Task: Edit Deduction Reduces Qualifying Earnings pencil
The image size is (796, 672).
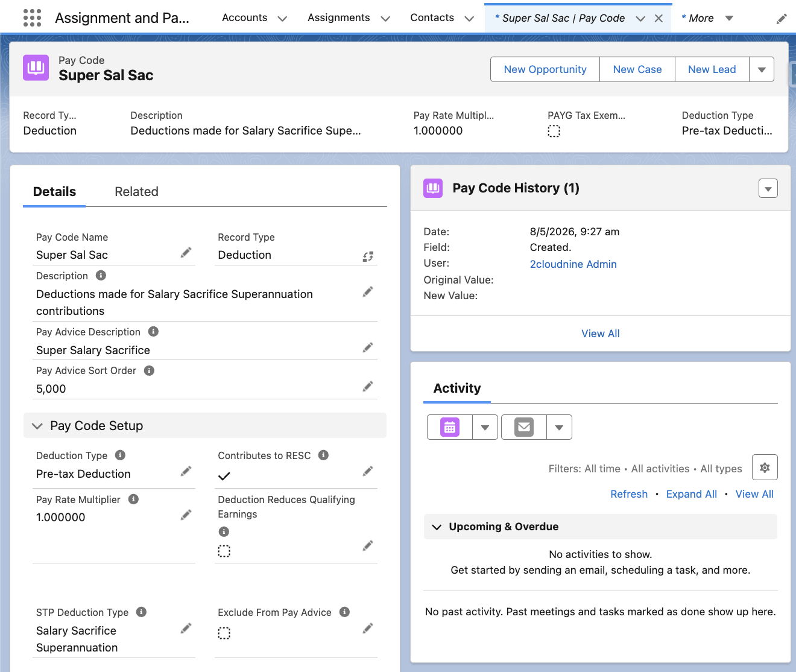Action: click(368, 546)
